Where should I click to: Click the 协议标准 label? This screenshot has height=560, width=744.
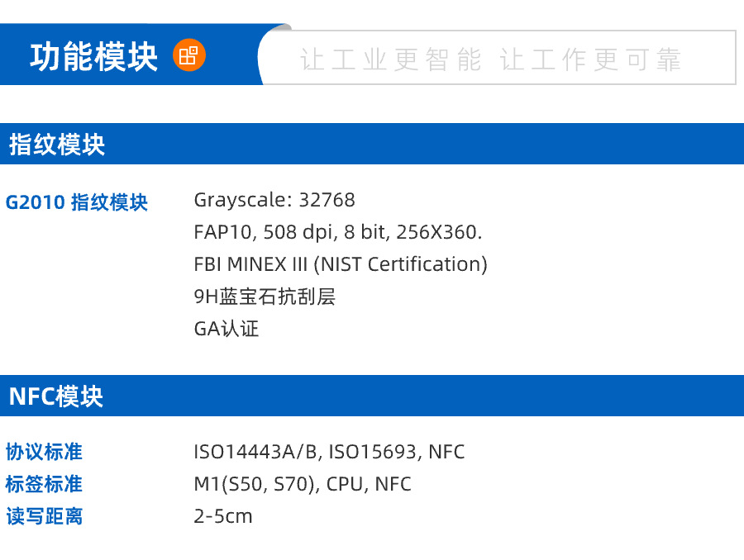(x=44, y=452)
